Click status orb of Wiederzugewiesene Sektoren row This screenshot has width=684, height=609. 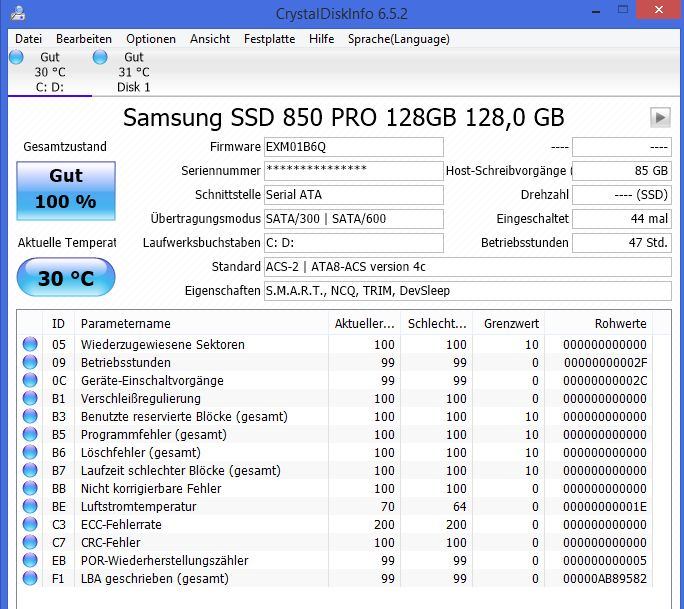[x=30, y=344]
